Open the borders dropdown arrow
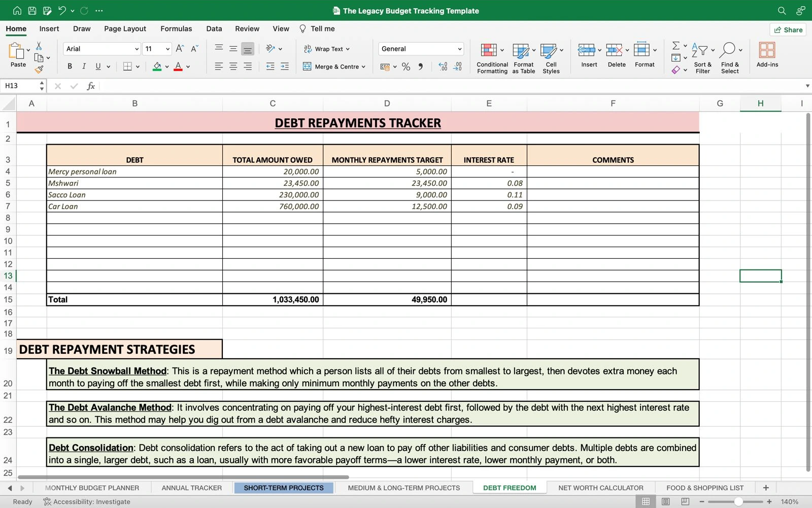The width and height of the screenshot is (812, 508). 138,67
